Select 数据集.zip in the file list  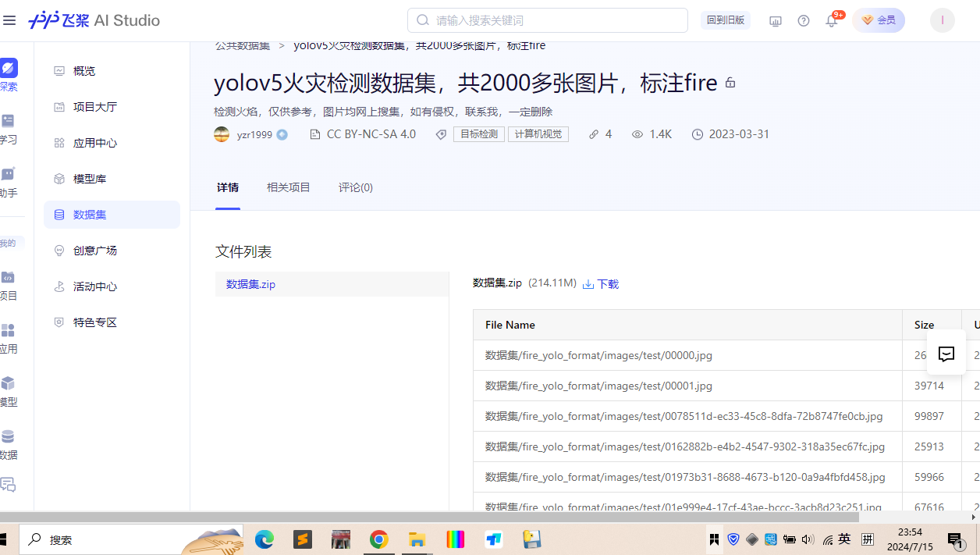250,284
